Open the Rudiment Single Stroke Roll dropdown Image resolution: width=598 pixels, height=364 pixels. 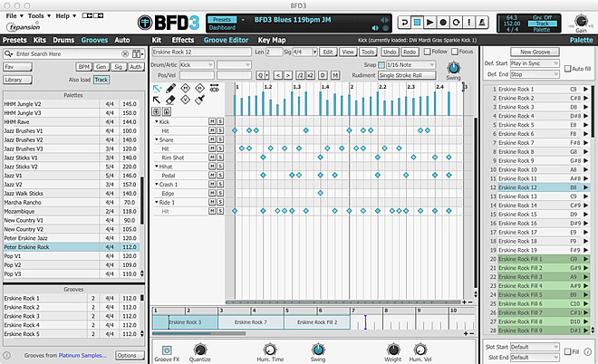point(407,75)
